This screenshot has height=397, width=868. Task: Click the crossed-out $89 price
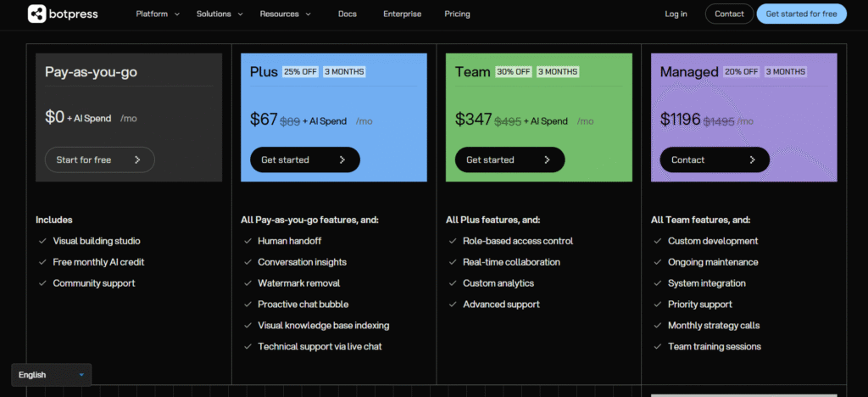(x=290, y=121)
